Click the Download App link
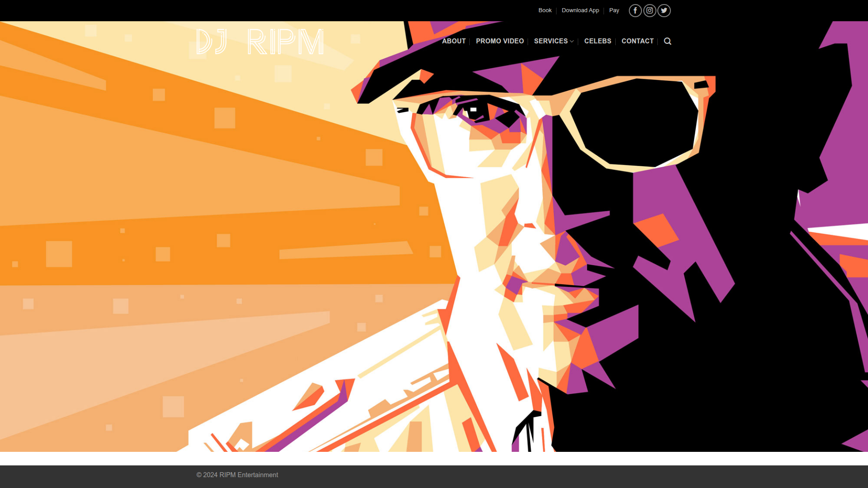868x488 pixels. coord(580,10)
